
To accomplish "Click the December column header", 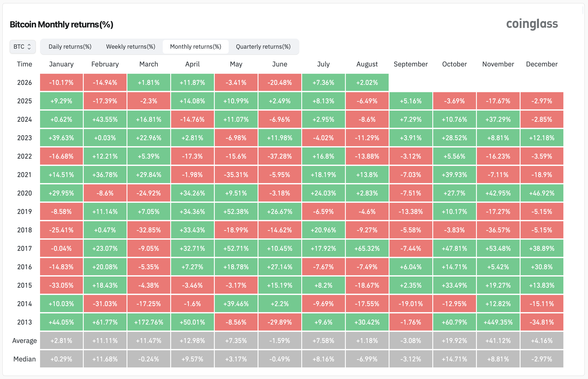I will coord(542,64).
